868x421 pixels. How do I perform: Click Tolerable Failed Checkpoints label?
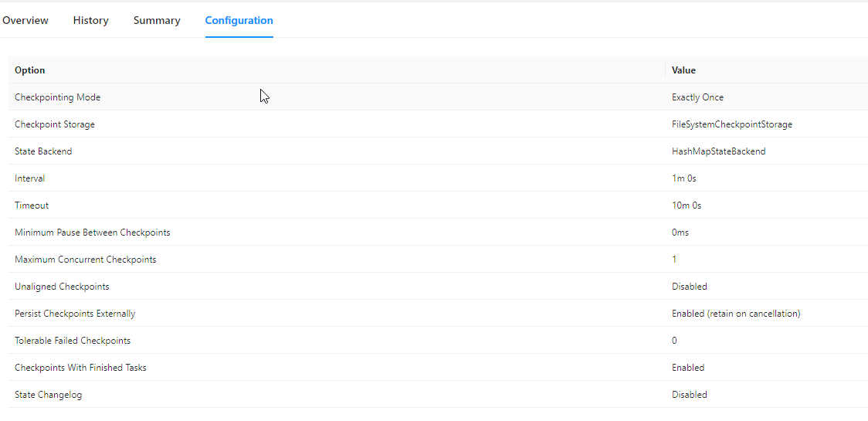(x=73, y=341)
